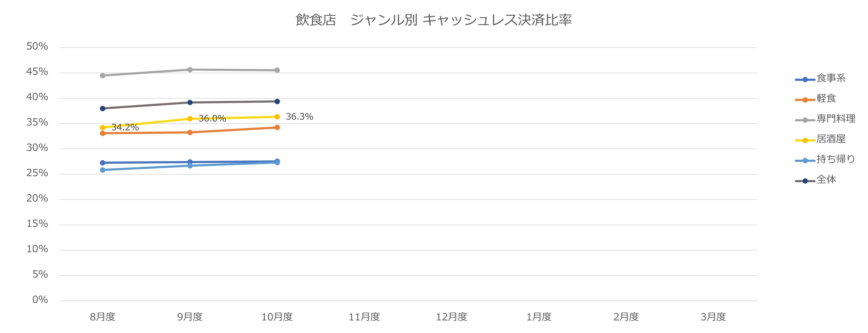This screenshot has width=868, height=333.
Task: Select the 持ち帰り data point at 8月度
Action: [102, 170]
